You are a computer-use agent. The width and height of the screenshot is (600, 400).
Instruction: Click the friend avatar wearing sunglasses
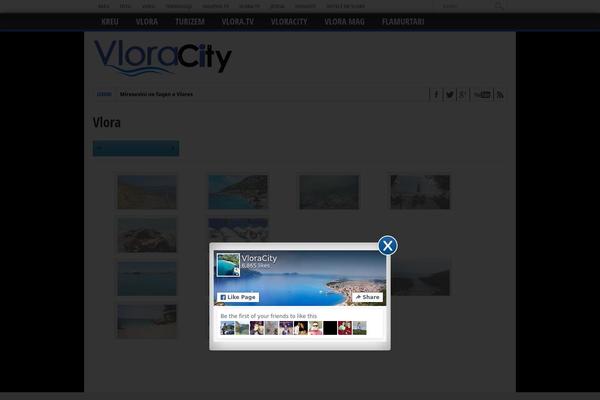(x=315, y=328)
